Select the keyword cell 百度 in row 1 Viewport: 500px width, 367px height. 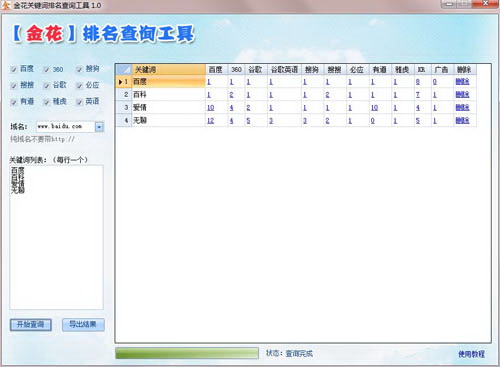tap(169, 82)
